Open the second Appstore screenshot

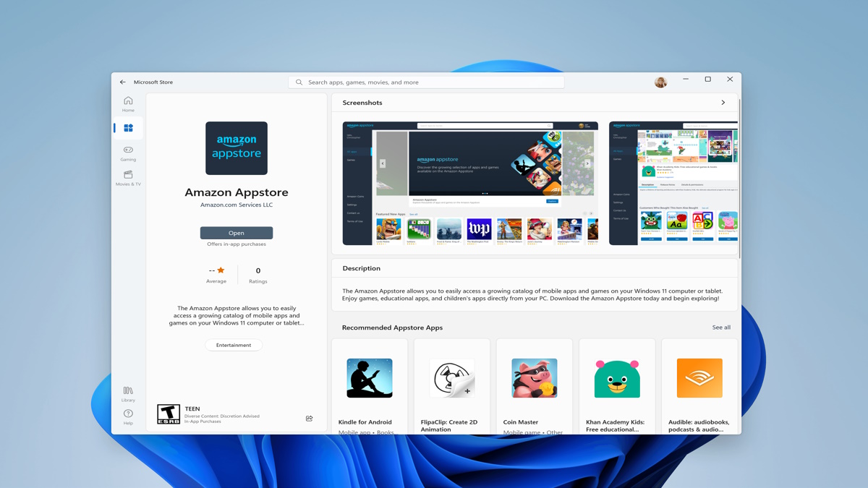coord(673,184)
